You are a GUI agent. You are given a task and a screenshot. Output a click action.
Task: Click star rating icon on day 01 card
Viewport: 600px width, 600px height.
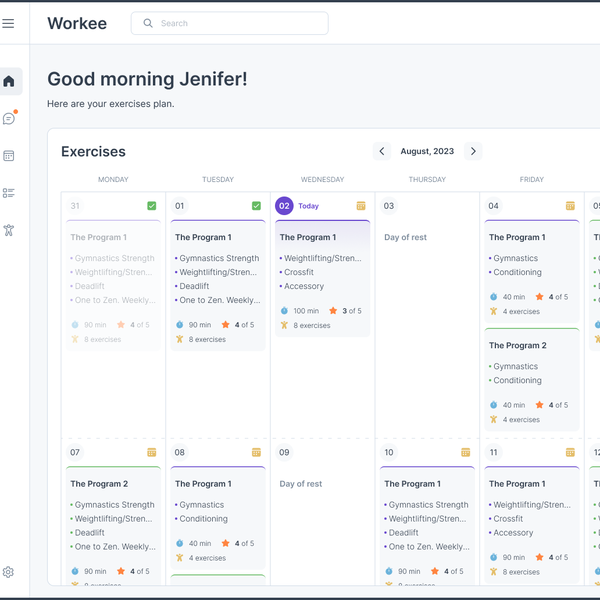pyautogui.click(x=225, y=324)
